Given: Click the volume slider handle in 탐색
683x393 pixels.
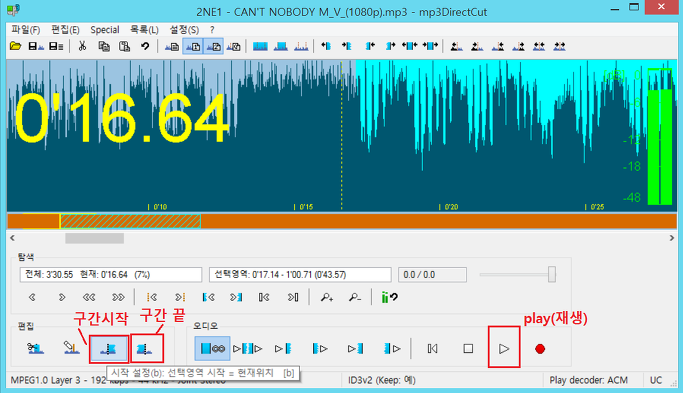Looking at the screenshot, I should (x=552, y=274).
